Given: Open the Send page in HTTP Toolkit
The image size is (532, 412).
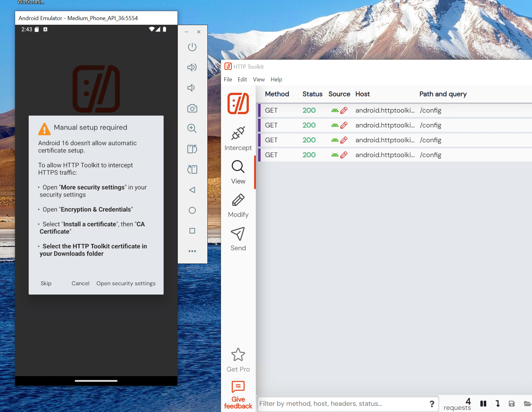Looking at the screenshot, I should coord(238,239).
